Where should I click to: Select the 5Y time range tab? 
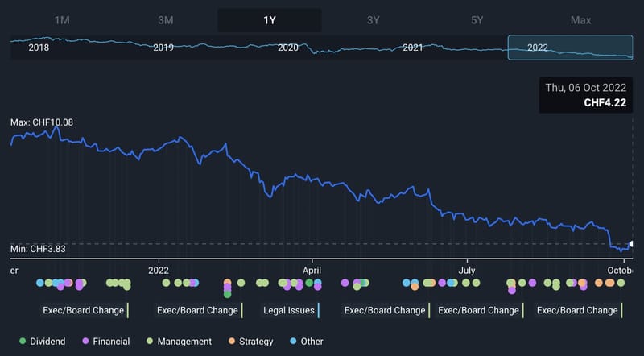pos(477,20)
